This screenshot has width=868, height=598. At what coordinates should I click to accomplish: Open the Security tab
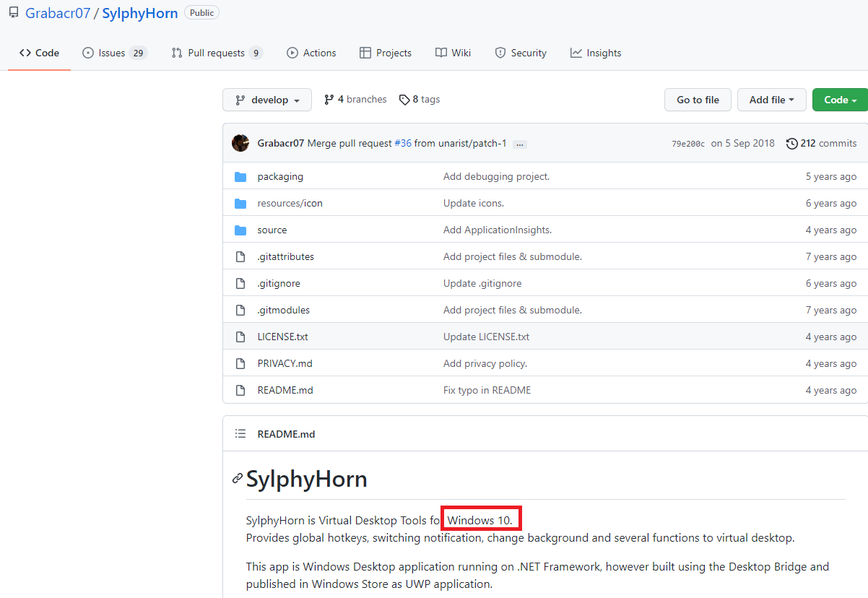[521, 53]
